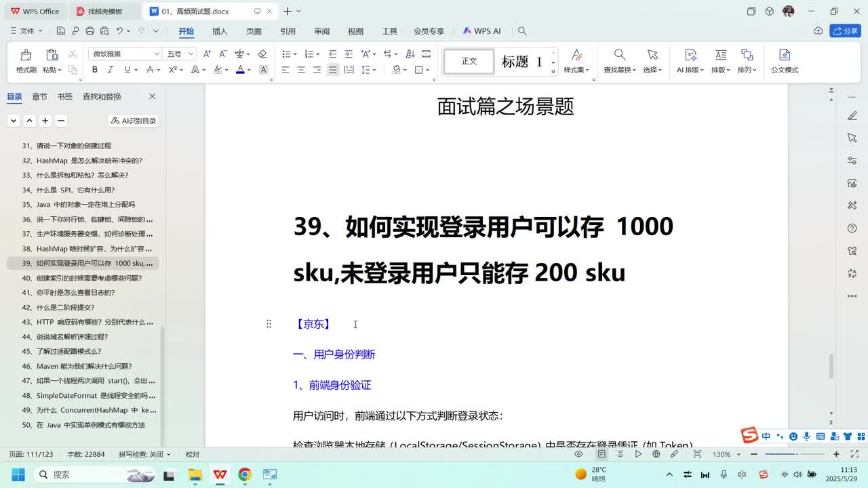Click the Cut scissors icon
Image resolution: width=868 pixels, height=488 pixels.
tap(72, 54)
